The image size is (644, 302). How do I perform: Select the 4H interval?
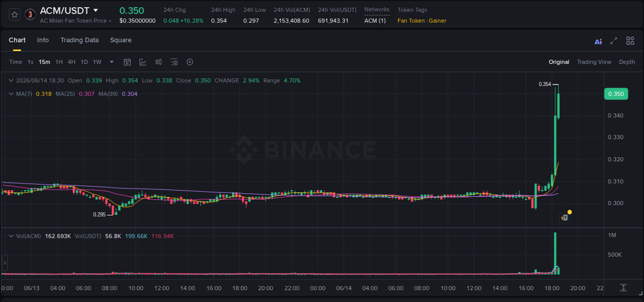72,62
